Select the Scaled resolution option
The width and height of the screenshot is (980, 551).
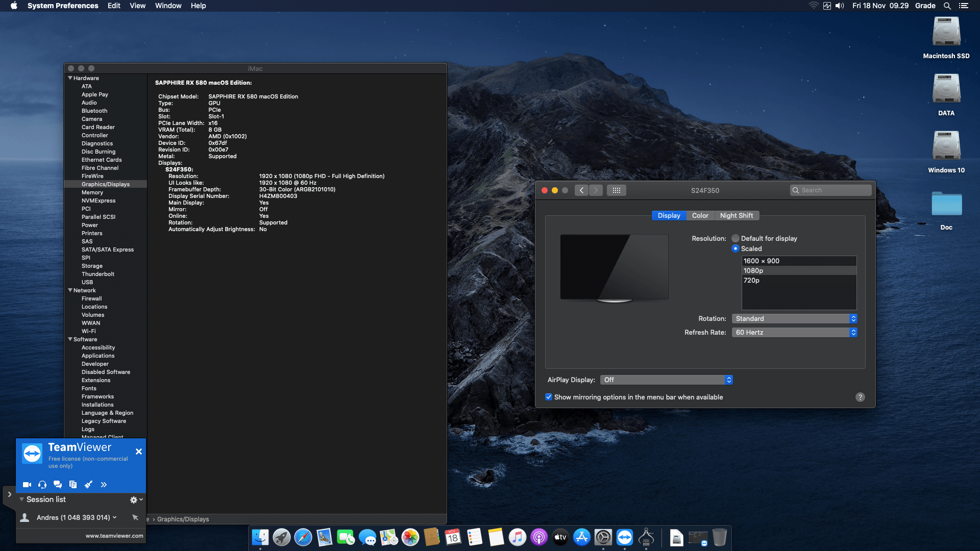pyautogui.click(x=735, y=248)
